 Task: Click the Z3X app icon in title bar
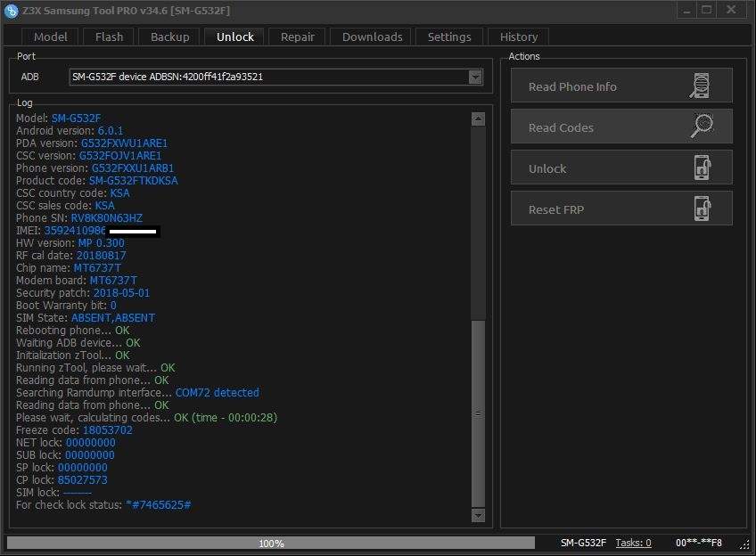click(11, 11)
